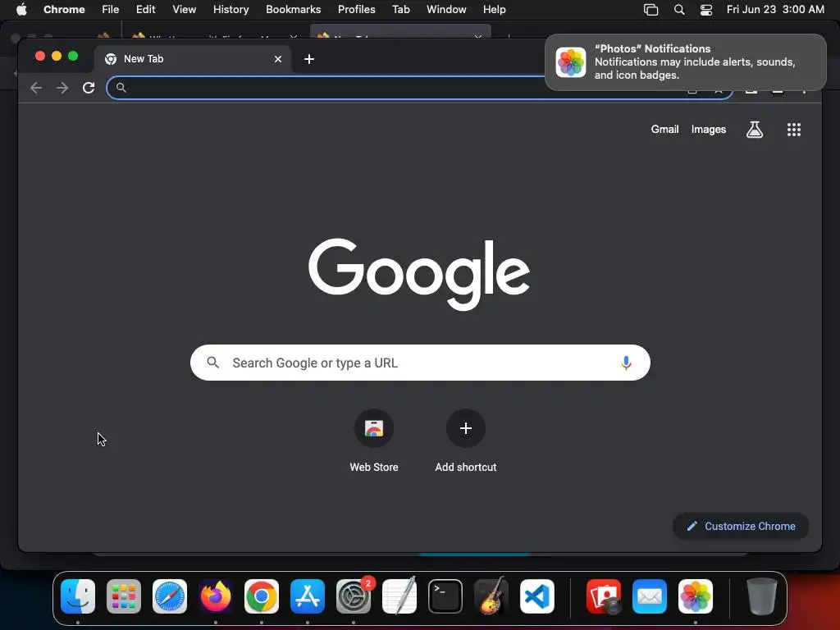Click the Chrome forward arrow button
The image size is (840, 630).
62,88
